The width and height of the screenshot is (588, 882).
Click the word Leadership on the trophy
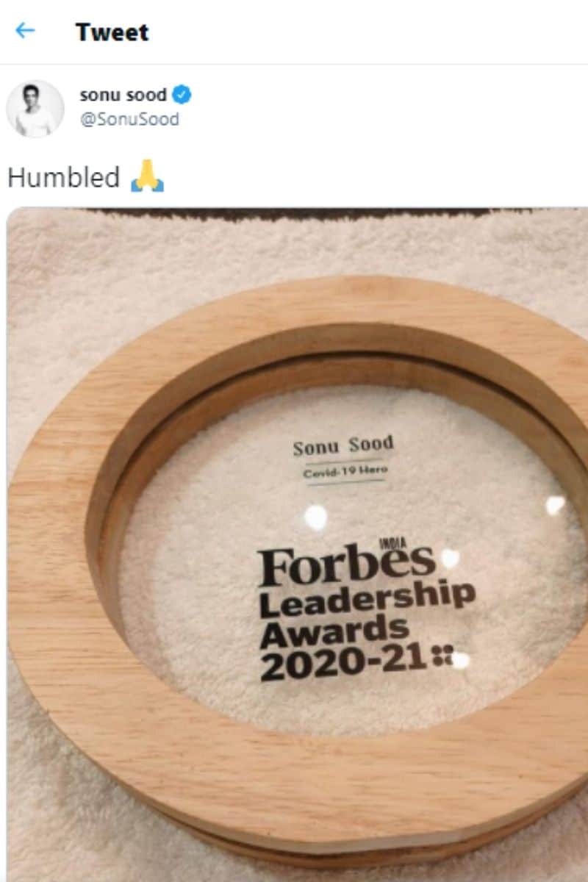point(367,603)
